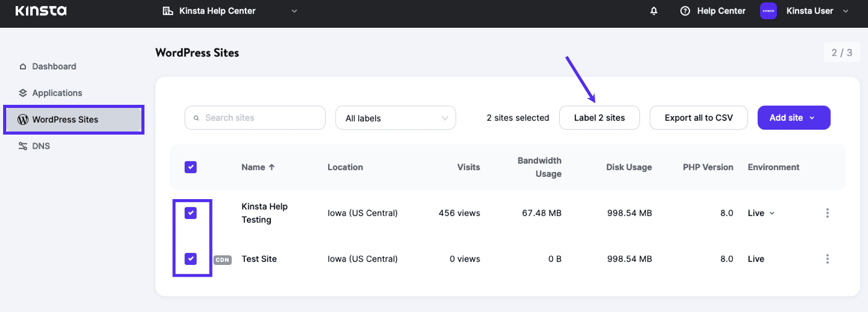Open kebab menu for Kinsta Help Testing
This screenshot has width=868, height=312.
(828, 213)
